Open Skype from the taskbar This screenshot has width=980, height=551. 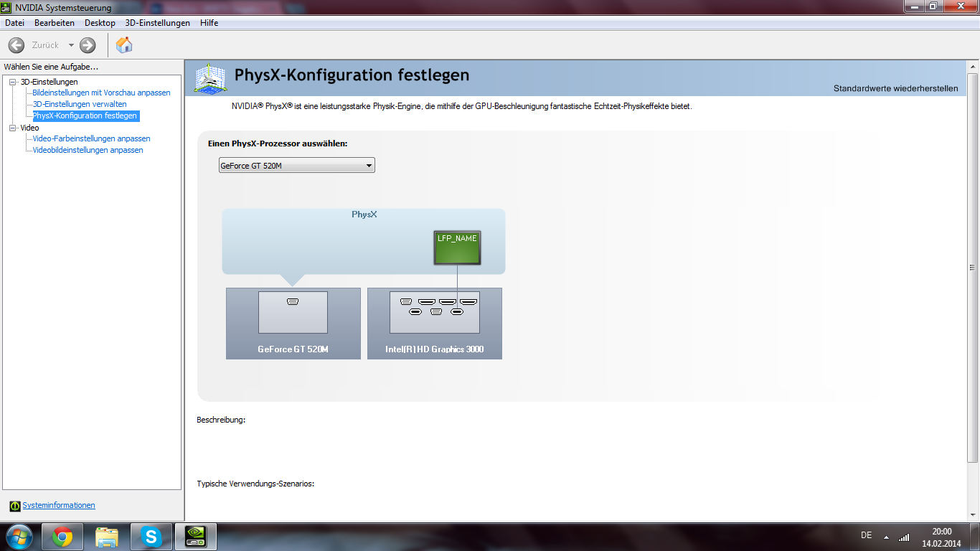(151, 537)
